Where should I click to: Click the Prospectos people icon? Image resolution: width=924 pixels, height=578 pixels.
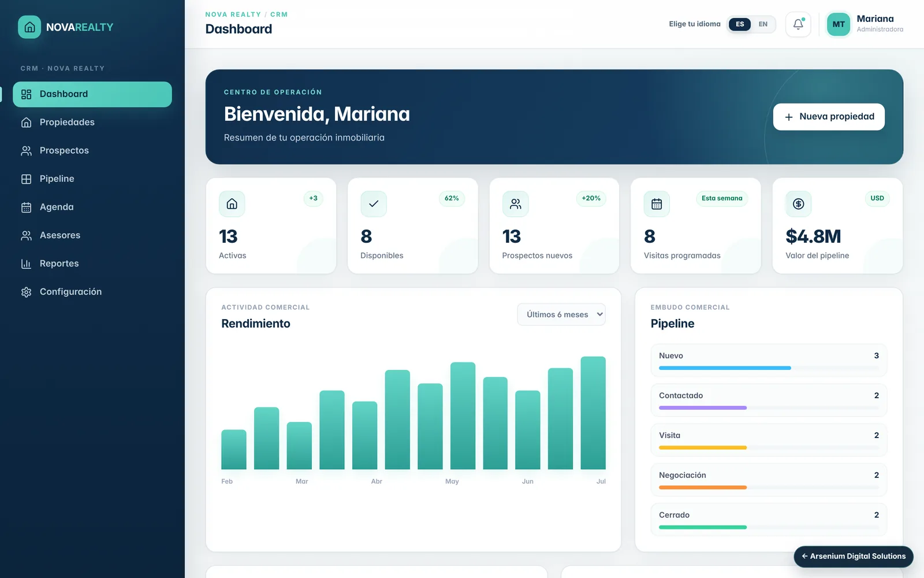click(26, 151)
